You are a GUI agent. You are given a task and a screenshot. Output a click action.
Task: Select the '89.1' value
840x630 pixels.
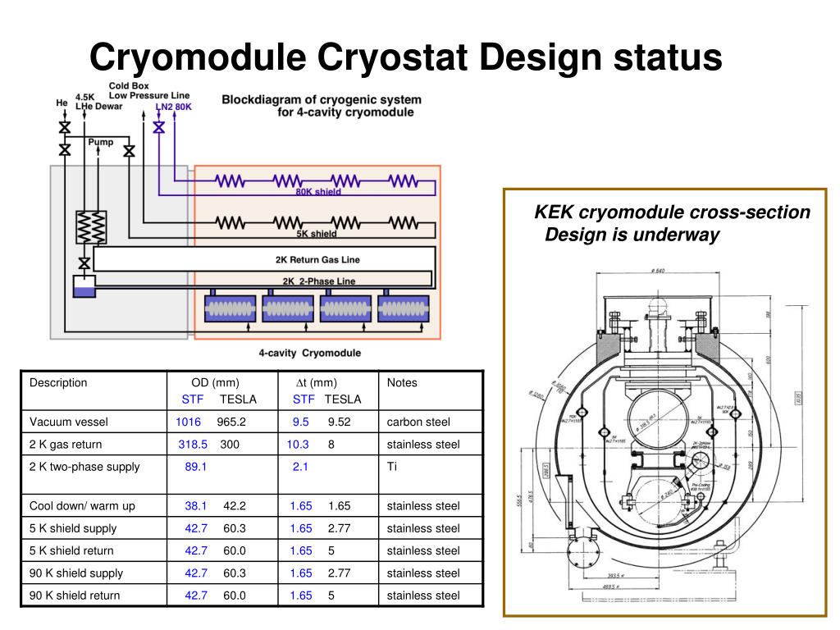click(195, 467)
